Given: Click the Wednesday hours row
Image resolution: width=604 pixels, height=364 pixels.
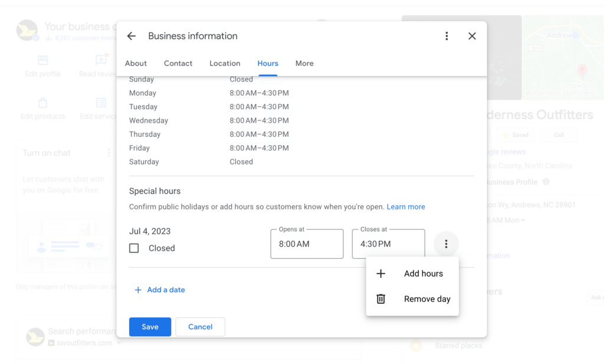Looking at the screenshot, I should [209, 120].
